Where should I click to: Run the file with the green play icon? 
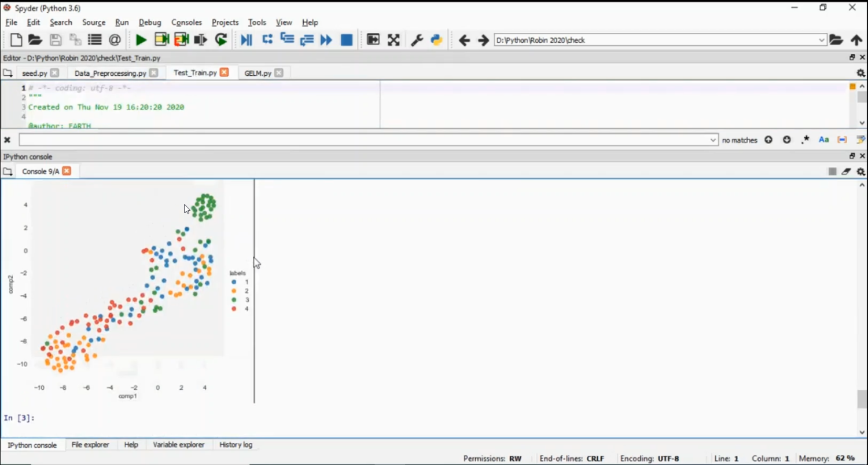(141, 40)
